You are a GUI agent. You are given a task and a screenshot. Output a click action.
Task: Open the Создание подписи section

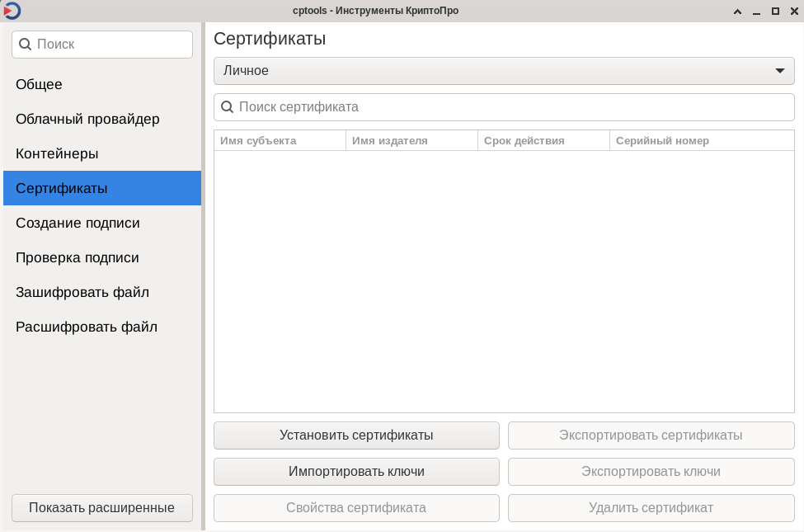point(102,223)
